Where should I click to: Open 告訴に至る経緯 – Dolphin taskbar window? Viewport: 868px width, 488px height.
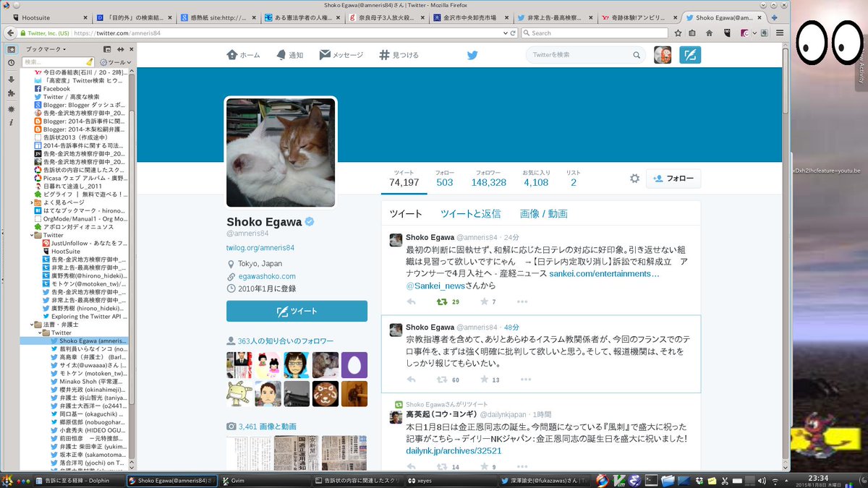coord(78,480)
